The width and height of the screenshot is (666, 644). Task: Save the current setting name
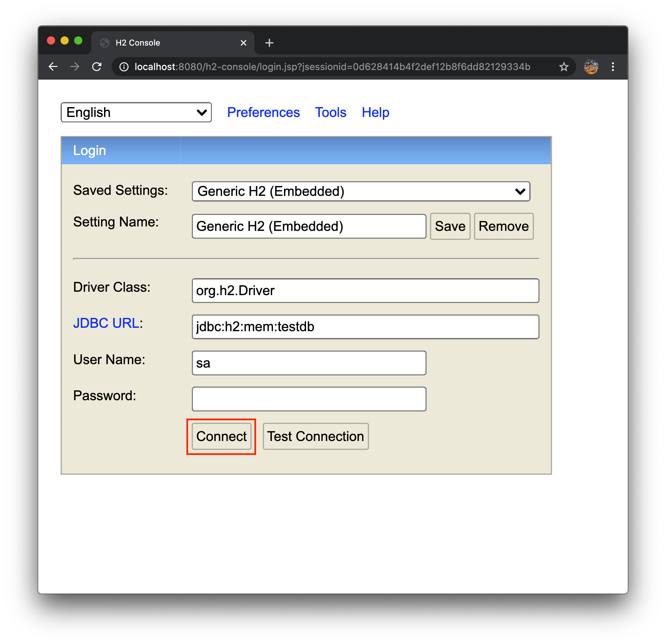click(450, 226)
